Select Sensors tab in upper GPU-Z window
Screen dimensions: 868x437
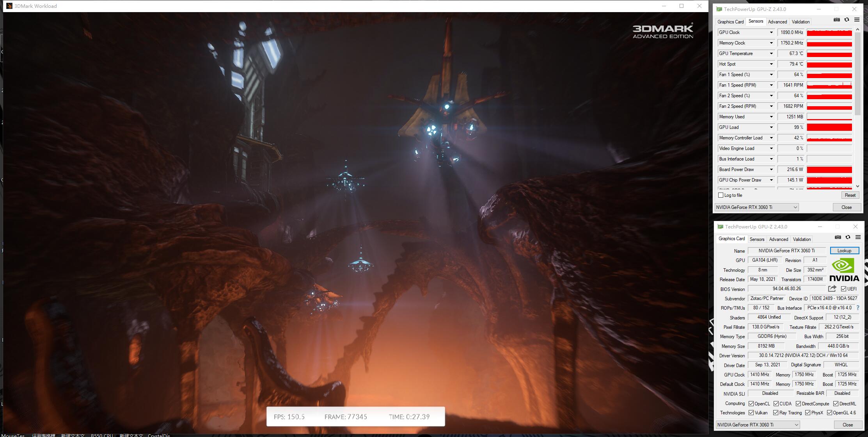756,21
